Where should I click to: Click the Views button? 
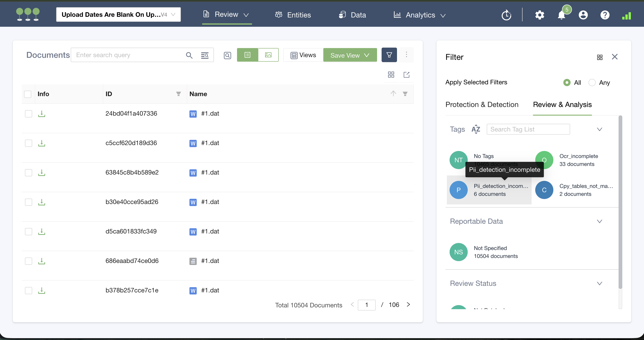pos(303,55)
